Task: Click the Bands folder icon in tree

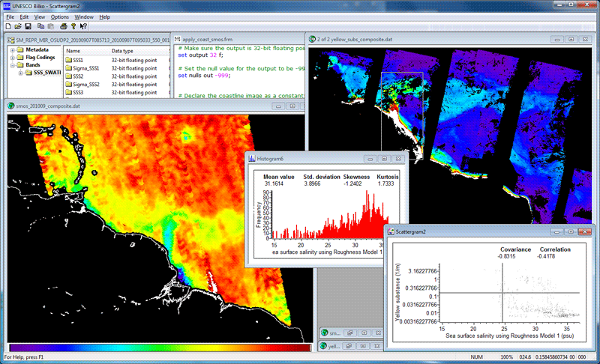Action: click(x=20, y=65)
